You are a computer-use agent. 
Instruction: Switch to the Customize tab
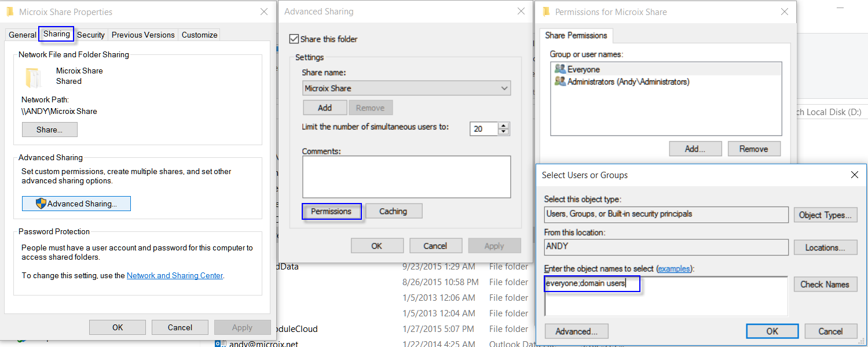pyautogui.click(x=199, y=35)
